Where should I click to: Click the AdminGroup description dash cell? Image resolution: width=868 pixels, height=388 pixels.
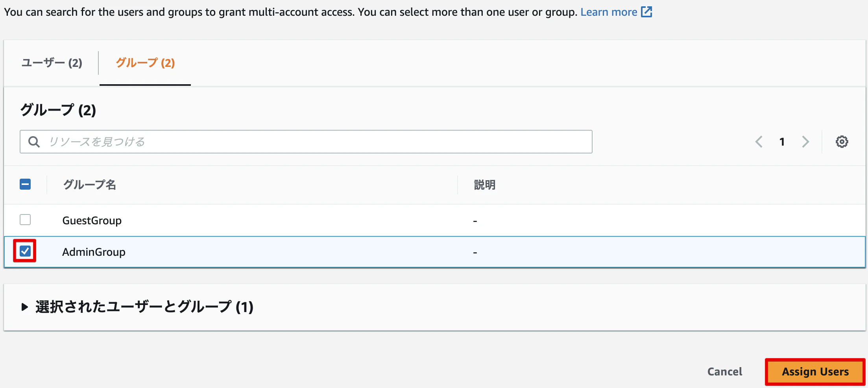pyautogui.click(x=475, y=253)
